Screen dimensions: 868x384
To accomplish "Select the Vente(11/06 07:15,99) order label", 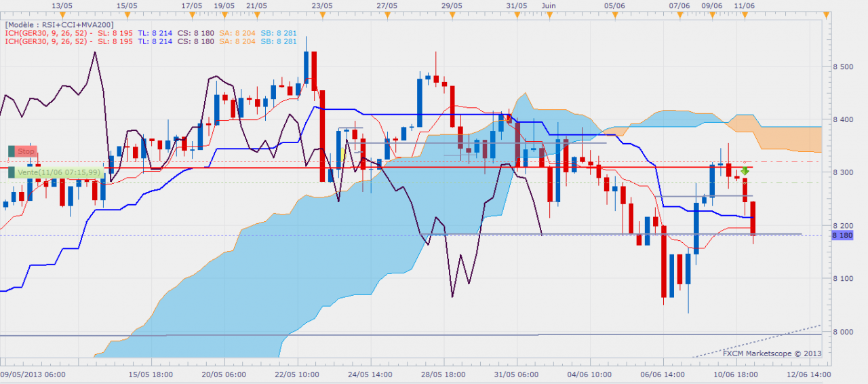I will [56, 173].
